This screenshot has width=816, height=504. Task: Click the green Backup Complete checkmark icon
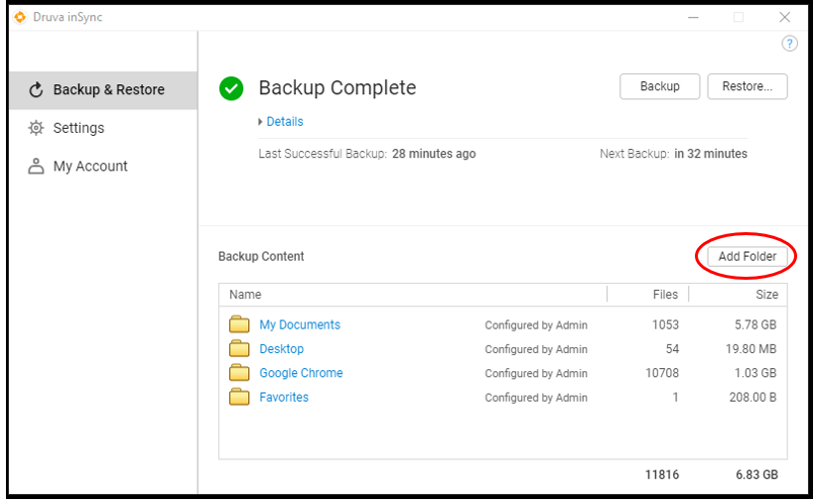[231, 88]
